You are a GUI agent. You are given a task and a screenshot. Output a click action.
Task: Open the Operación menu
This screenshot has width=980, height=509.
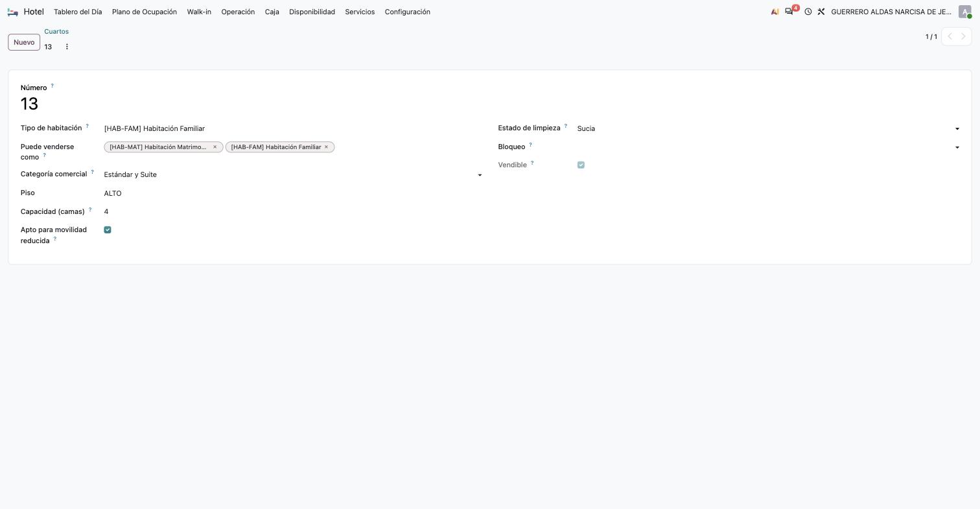click(x=238, y=12)
